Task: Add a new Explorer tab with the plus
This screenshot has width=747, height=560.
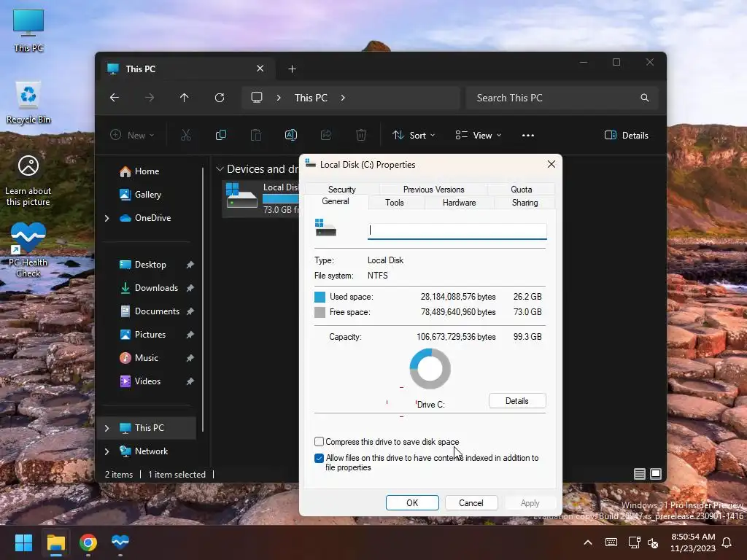Action: pyautogui.click(x=292, y=69)
